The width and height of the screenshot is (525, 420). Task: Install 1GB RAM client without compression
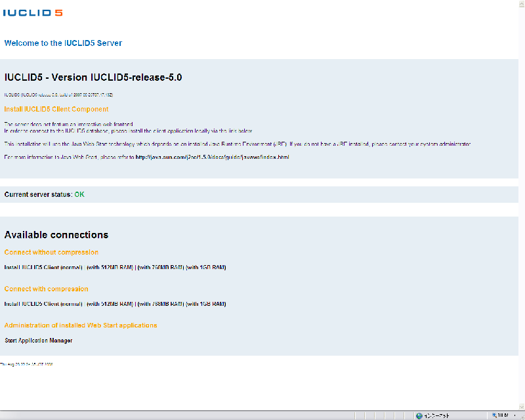coord(206,267)
